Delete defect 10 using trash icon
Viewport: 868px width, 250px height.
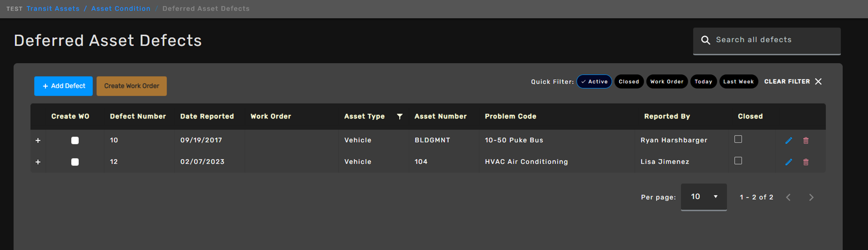pos(806,141)
